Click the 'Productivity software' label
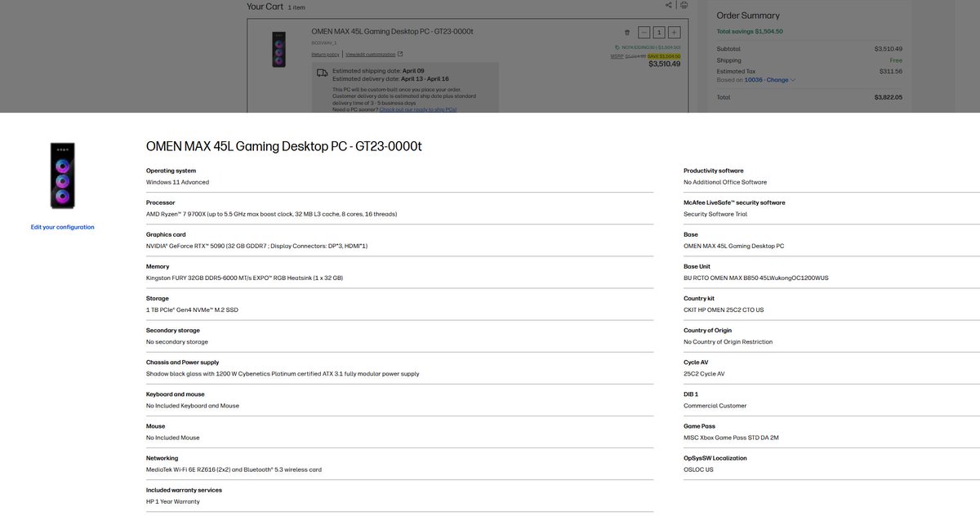This screenshot has width=980, height=525. tap(714, 171)
